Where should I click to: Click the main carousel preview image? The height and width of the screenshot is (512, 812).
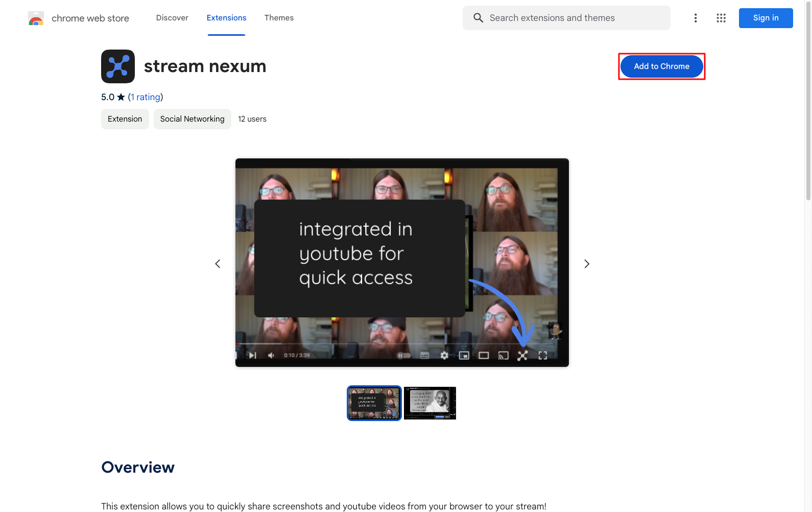coord(402,263)
